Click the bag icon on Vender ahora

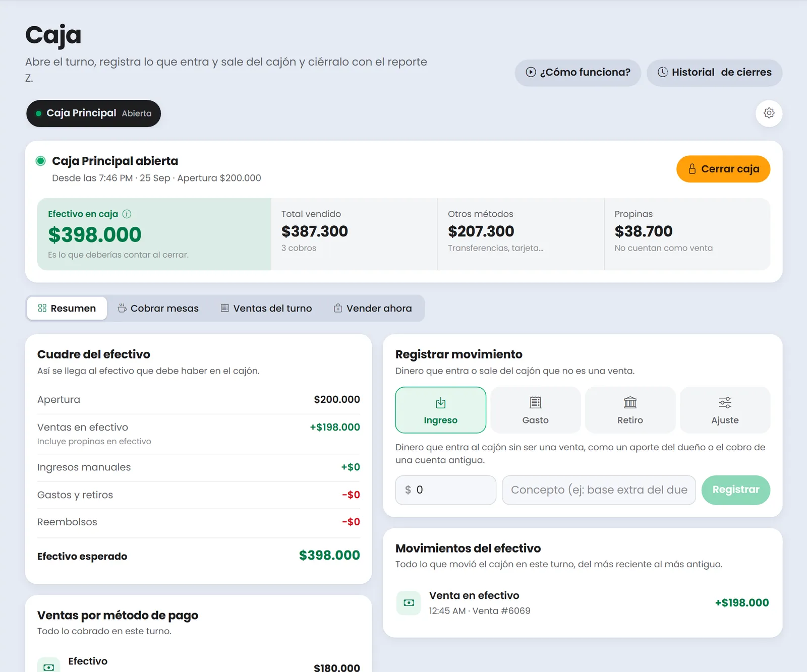click(338, 308)
